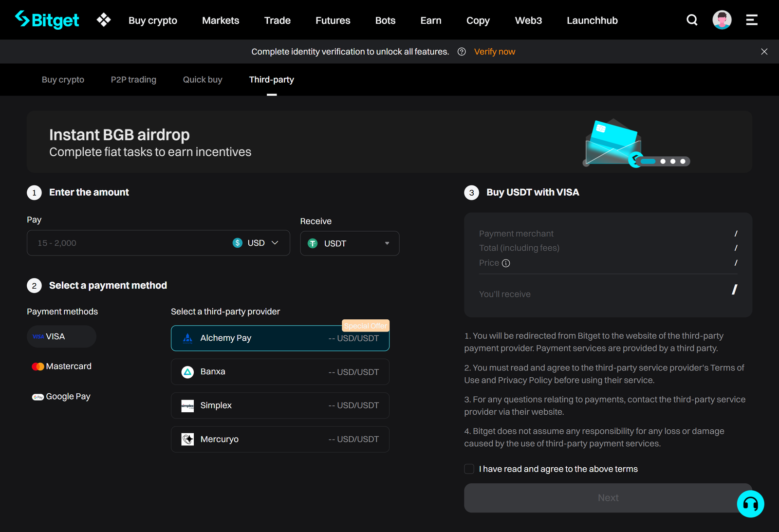Click the Bitget logo
The width and height of the screenshot is (779, 532).
pyautogui.click(x=47, y=20)
